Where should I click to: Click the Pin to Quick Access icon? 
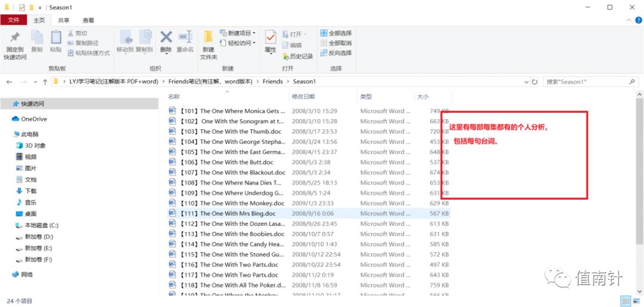click(x=15, y=38)
